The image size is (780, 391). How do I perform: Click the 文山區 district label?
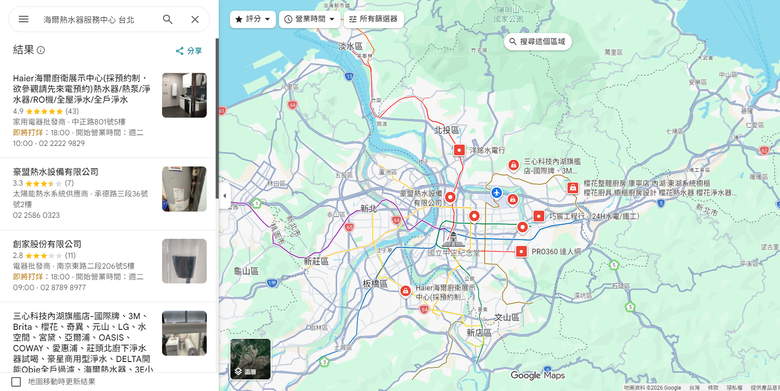click(x=507, y=317)
